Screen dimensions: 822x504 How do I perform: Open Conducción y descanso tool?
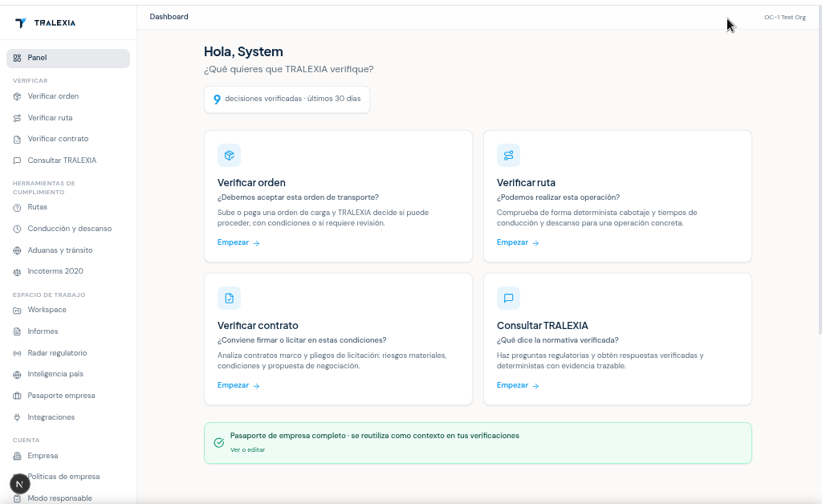tap(68, 229)
